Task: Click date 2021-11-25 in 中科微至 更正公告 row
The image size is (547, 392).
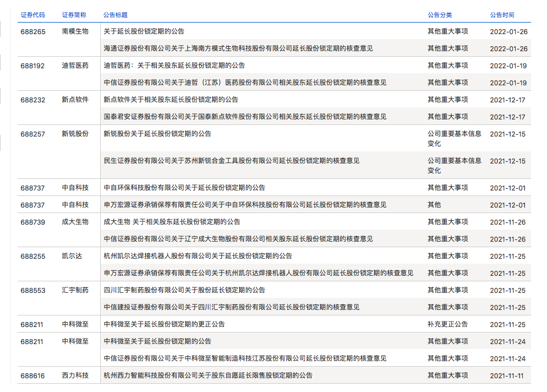Action: point(507,325)
